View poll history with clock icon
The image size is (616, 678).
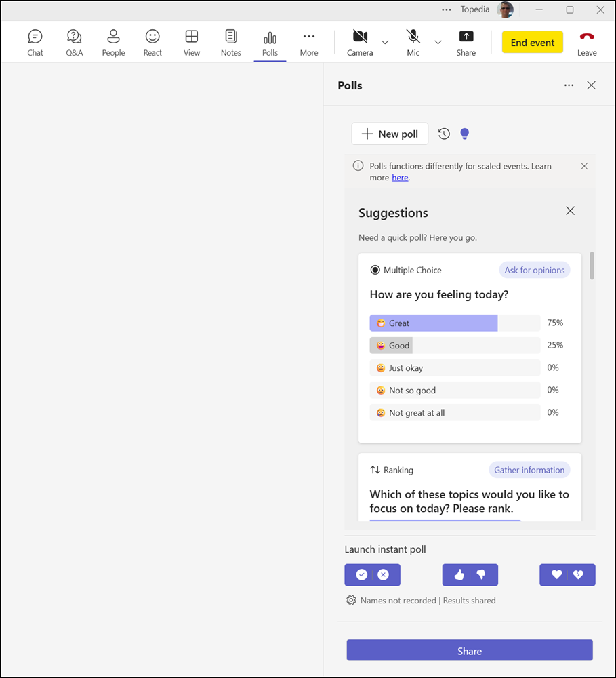tap(444, 134)
